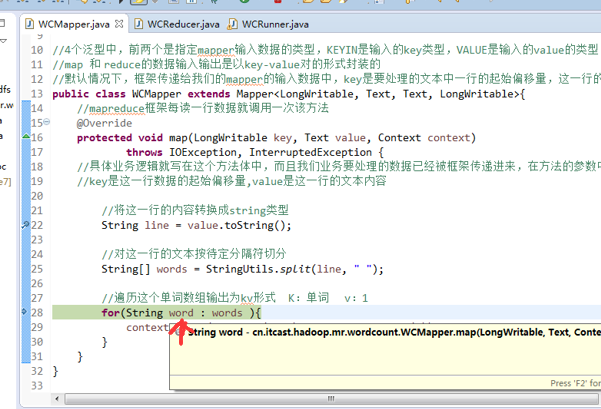Click the instruction pointer marker at line 28
Screen dimensions: 601x409
(25, 312)
